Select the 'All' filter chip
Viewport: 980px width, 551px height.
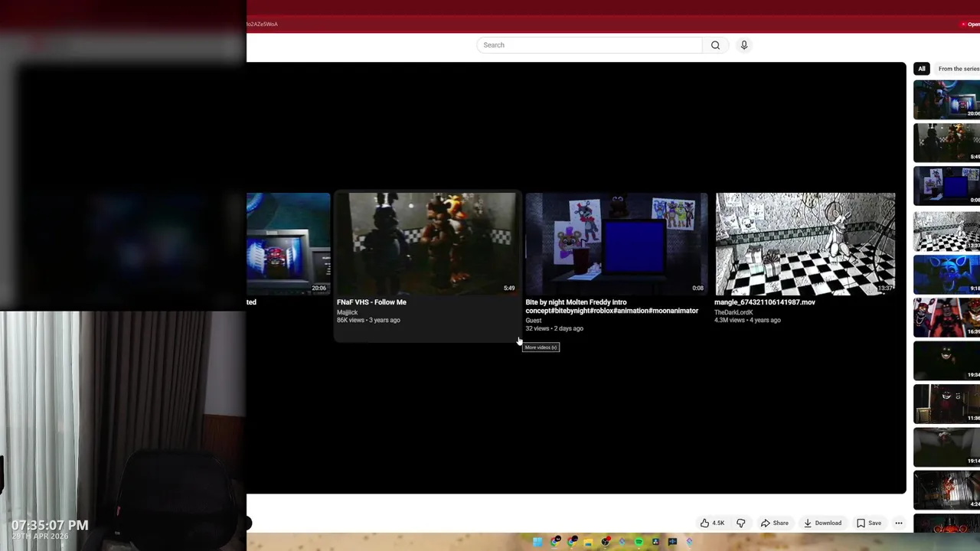[922, 69]
